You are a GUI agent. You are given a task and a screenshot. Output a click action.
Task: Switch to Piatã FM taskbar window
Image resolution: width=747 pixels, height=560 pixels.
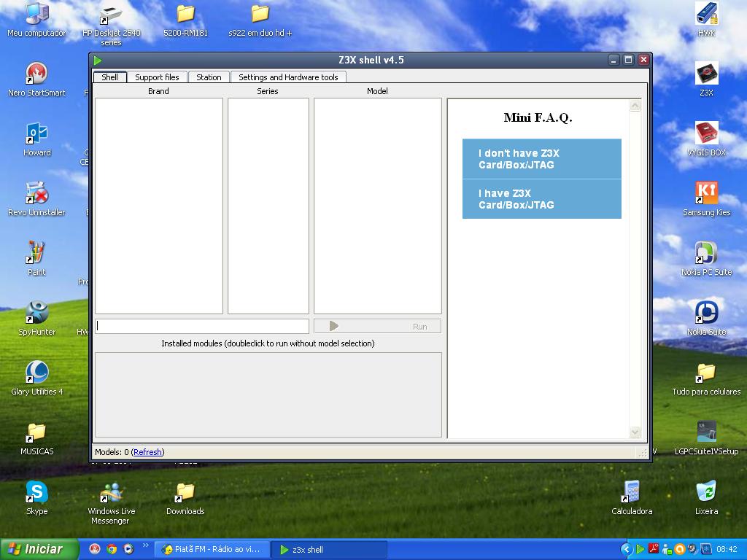212,550
